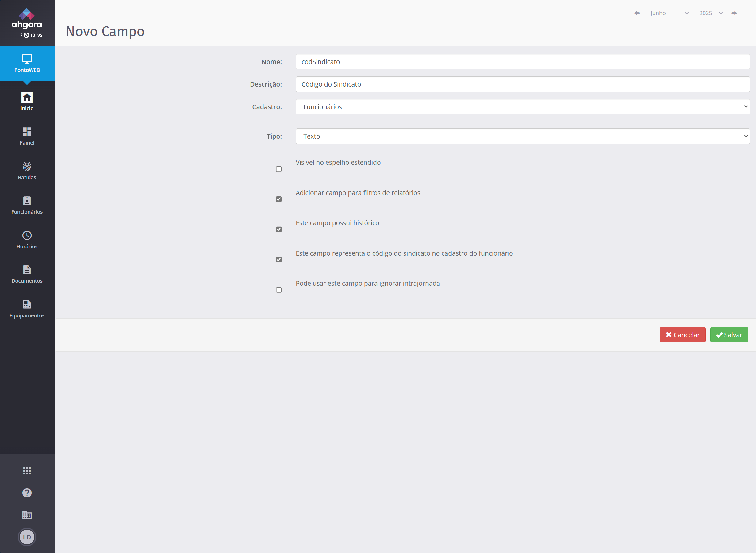
Task: Open the LD user avatar
Action: click(27, 537)
